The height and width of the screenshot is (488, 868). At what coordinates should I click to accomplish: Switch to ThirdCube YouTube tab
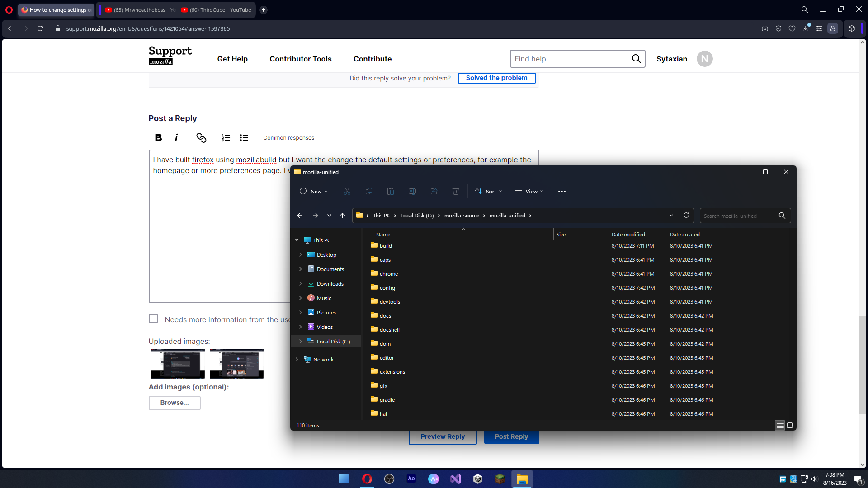[216, 10]
